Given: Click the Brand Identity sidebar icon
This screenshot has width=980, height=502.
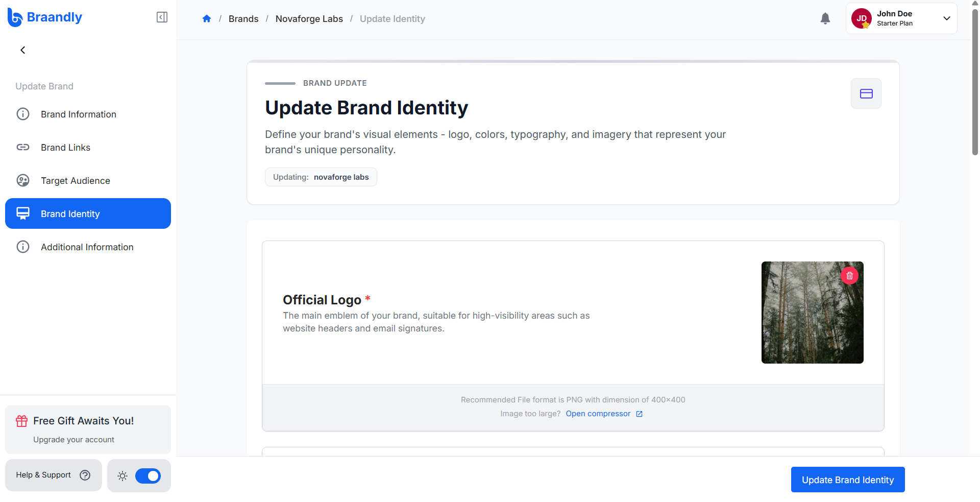Looking at the screenshot, I should pos(23,213).
